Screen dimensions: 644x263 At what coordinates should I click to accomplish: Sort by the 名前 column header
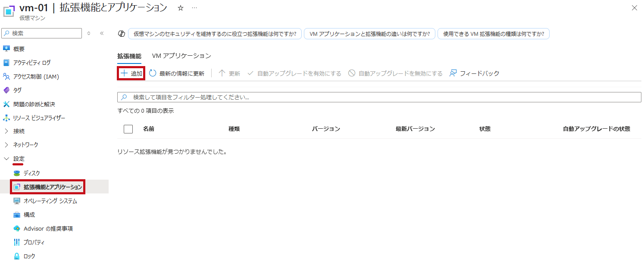(x=149, y=129)
